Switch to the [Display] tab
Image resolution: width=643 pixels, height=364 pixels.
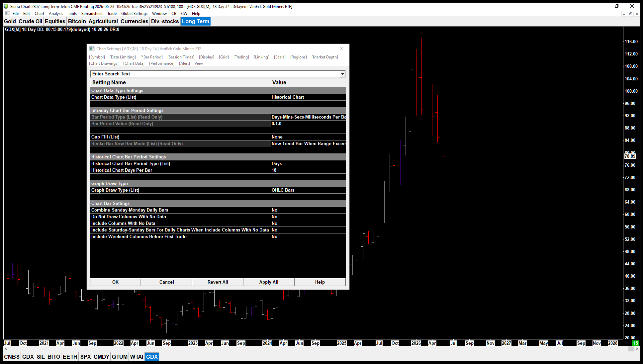[207, 57]
